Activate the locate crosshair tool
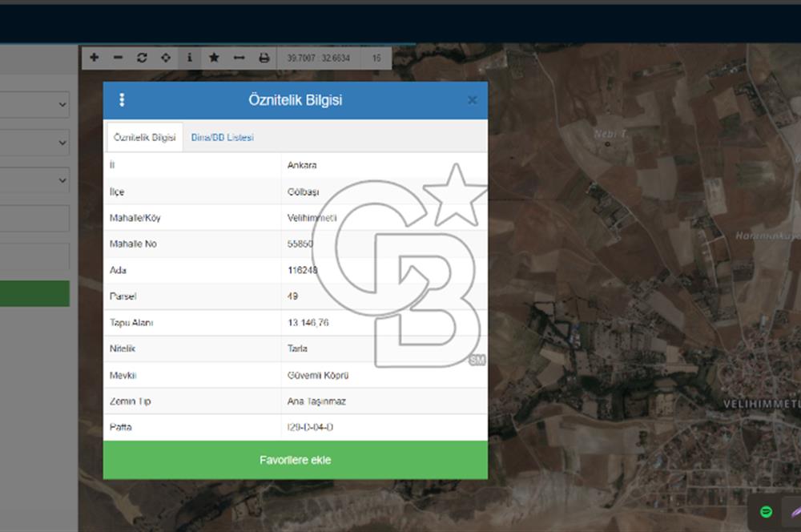This screenshot has width=801, height=532. click(166, 58)
